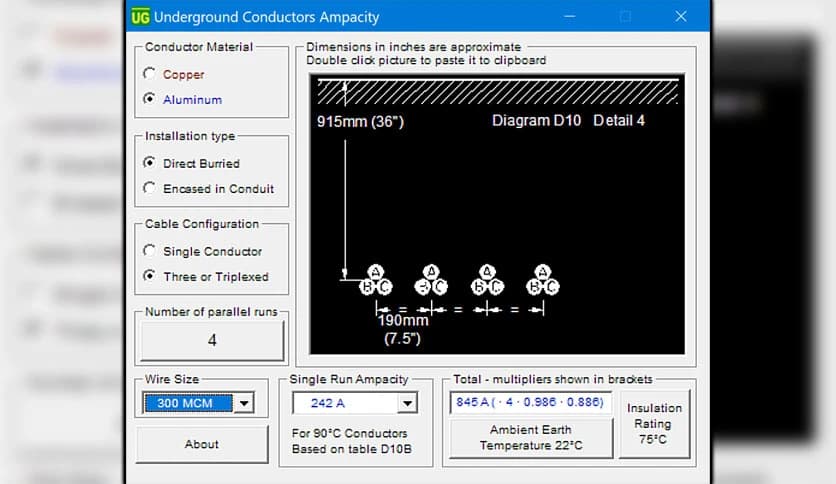Screen dimensions: 836x484
Task: Click the Insulation Rating 75°C button
Action: click(x=654, y=424)
